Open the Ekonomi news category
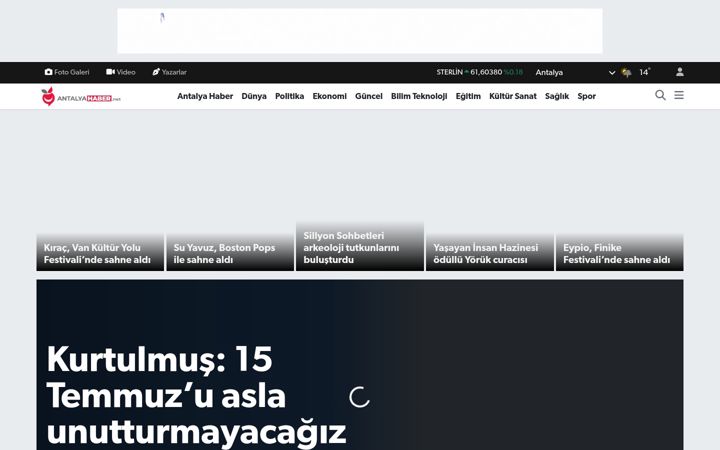 (x=330, y=96)
